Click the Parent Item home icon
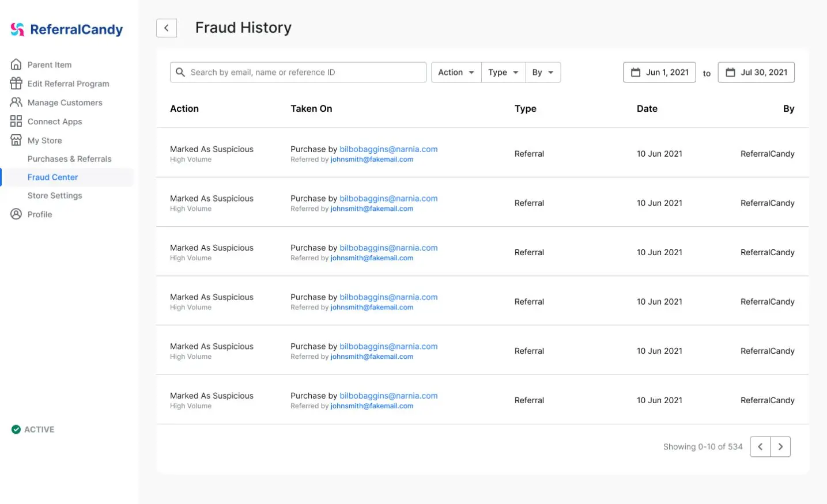The height and width of the screenshot is (504, 827). (16, 65)
